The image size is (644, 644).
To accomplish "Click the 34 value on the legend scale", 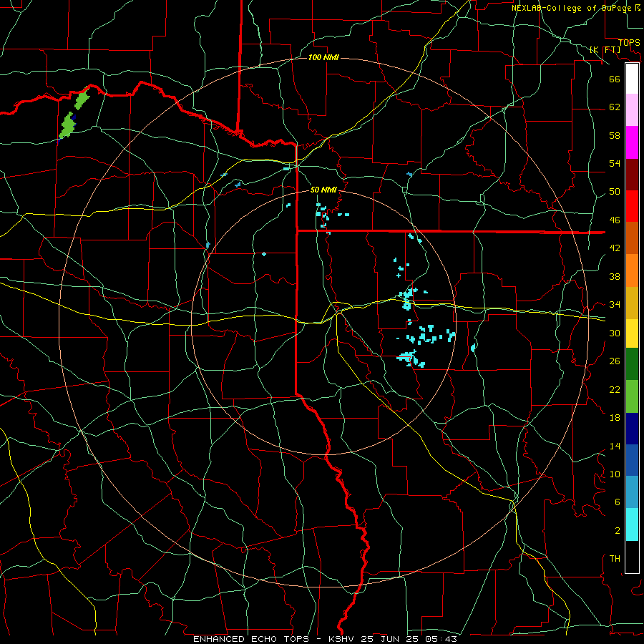I will 615,305.
